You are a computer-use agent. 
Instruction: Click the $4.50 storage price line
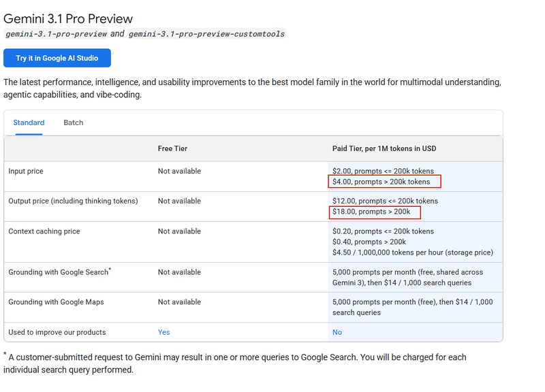point(412,252)
